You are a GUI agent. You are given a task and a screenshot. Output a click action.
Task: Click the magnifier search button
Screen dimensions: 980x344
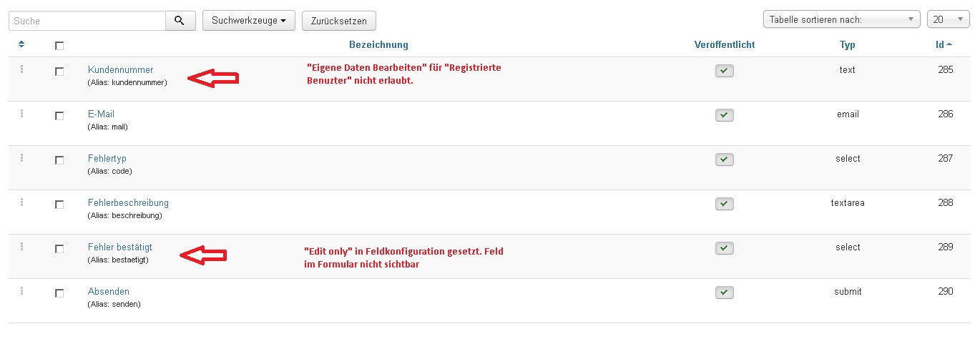click(180, 21)
